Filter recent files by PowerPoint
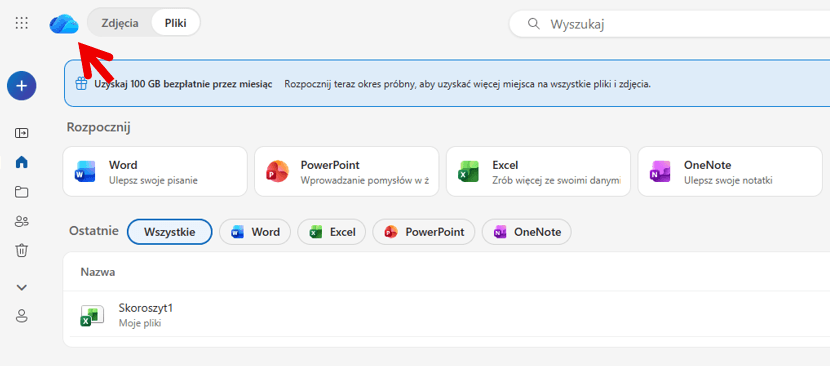The image size is (830, 366). [x=424, y=232]
